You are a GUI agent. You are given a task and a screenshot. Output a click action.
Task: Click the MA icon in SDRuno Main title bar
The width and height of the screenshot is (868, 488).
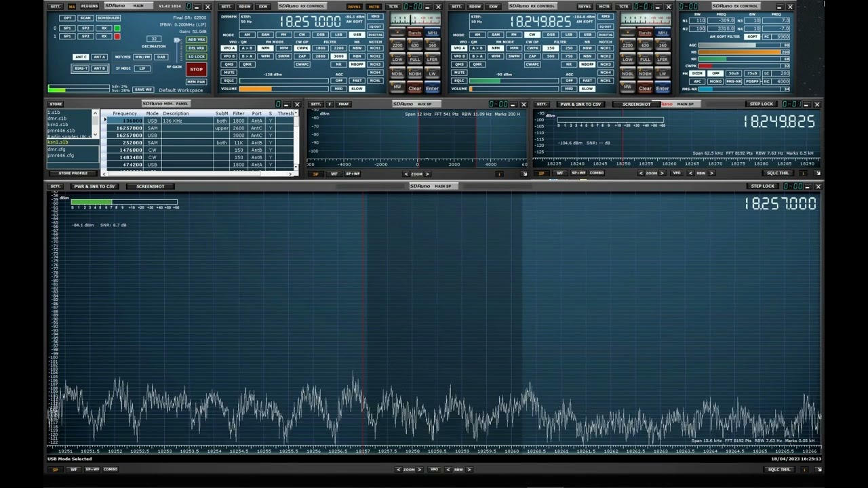click(72, 6)
